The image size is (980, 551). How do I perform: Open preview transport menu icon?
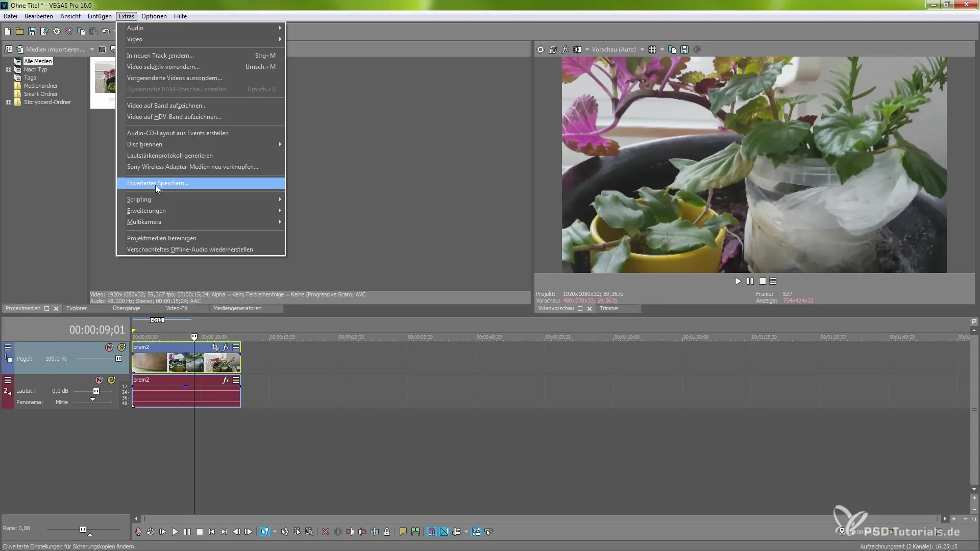coord(773,281)
